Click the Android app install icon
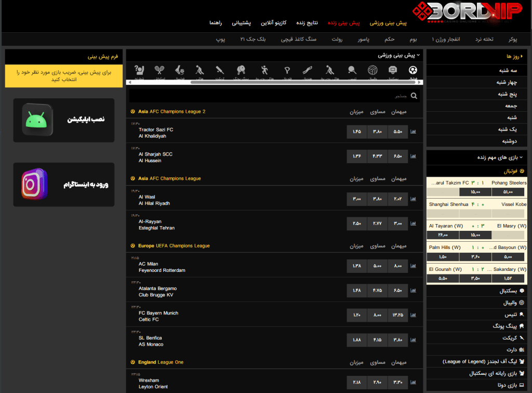 pos(37,120)
